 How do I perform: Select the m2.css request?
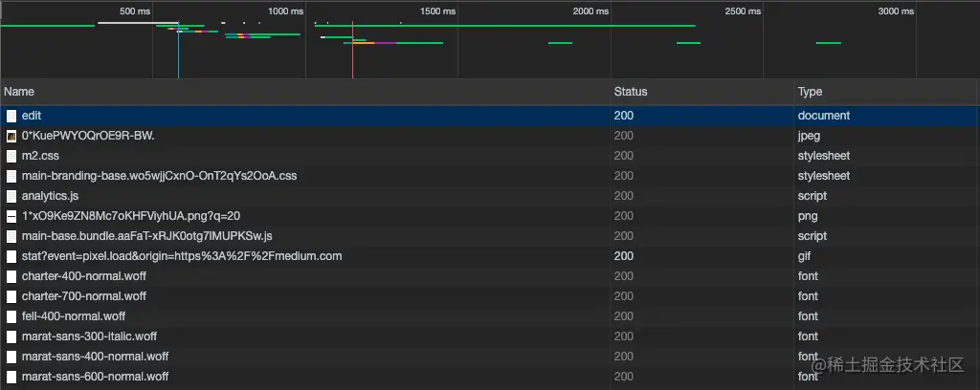click(x=490, y=156)
